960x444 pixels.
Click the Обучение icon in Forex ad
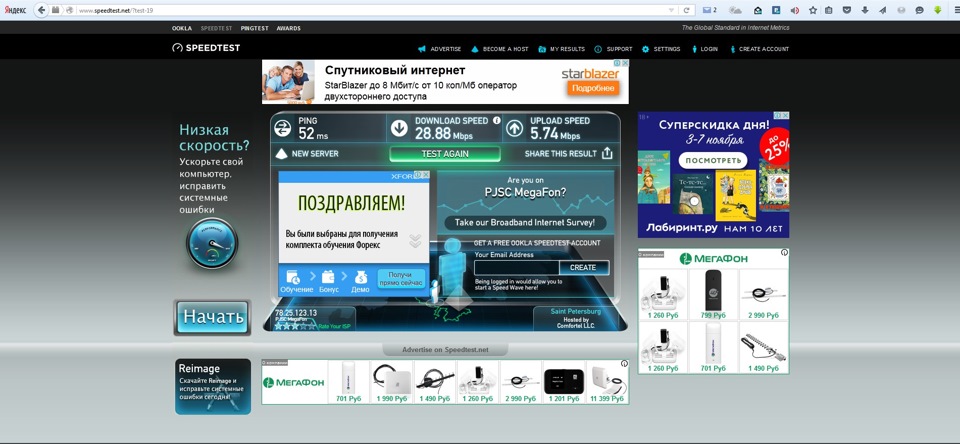[293, 277]
